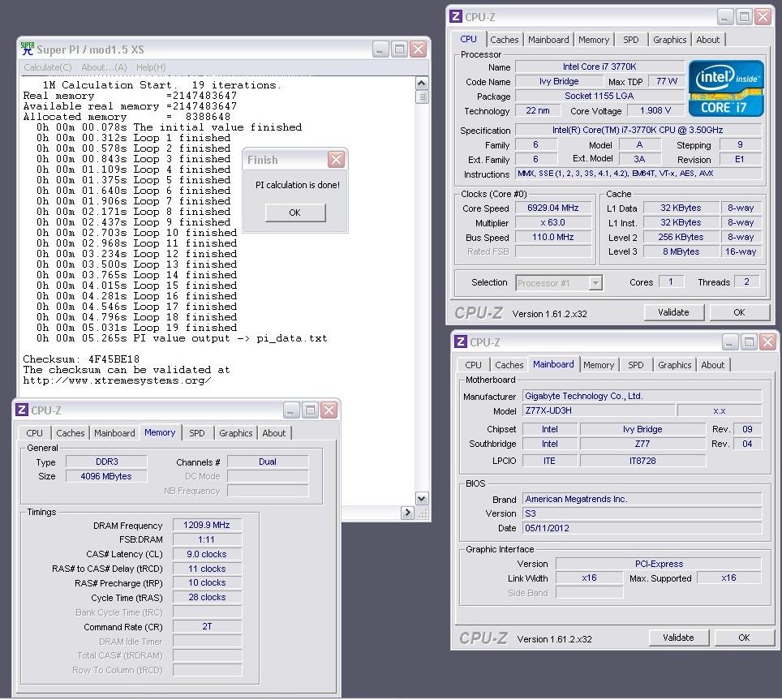Click DRAM Frequency value 1209.9 MHz
Viewport: 782px width, 700px height.
(207, 525)
